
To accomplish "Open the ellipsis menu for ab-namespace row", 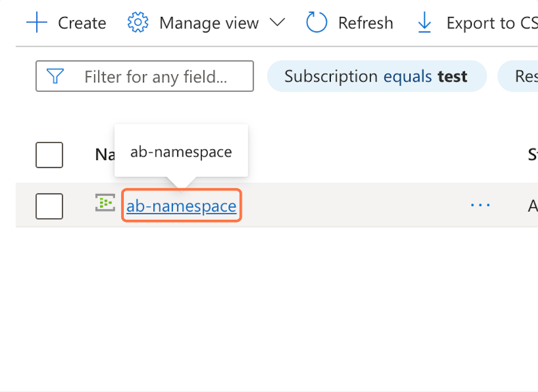I will click(x=480, y=205).
